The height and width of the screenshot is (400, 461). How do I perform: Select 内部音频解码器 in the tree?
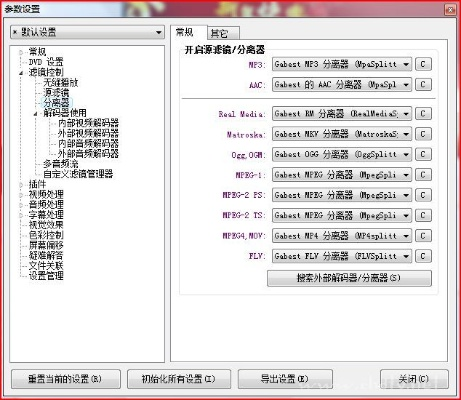tap(88, 143)
